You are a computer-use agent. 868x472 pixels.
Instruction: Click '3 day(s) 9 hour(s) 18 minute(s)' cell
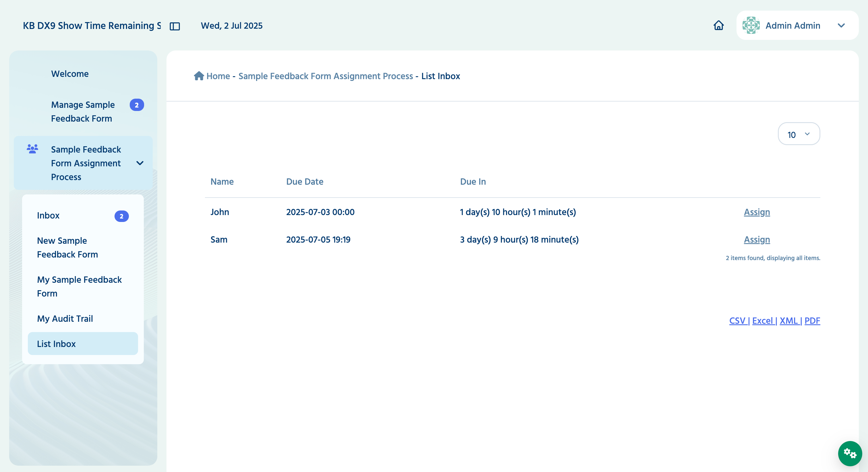519,240
